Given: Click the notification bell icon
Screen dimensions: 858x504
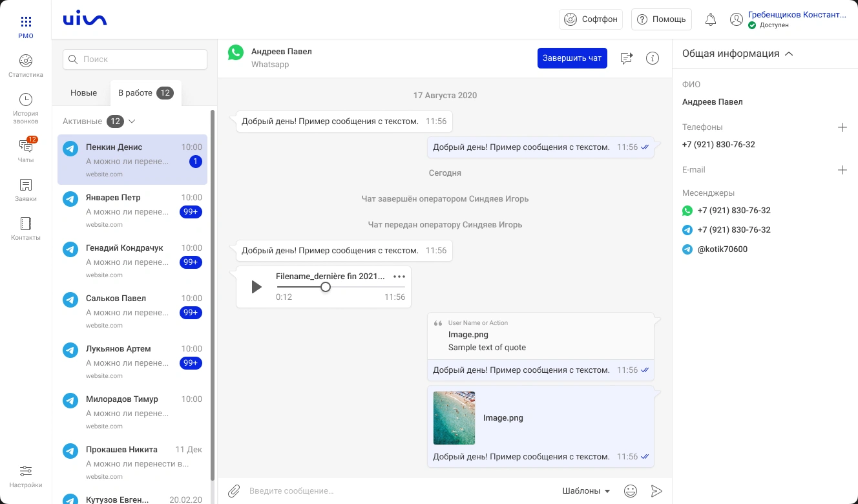Looking at the screenshot, I should tap(710, 19).
